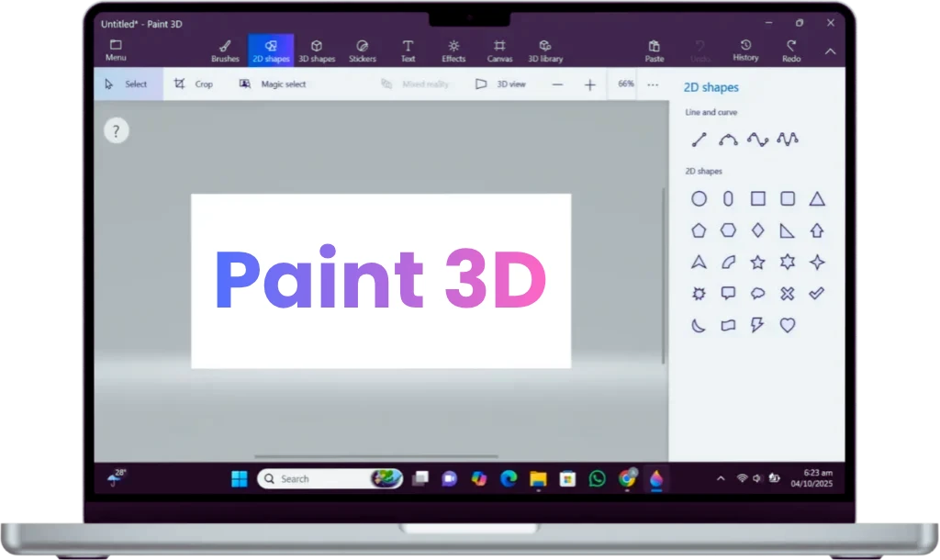This screenshot has height=560, width=940.
Task: Select the Text tool
Action: 408,50
